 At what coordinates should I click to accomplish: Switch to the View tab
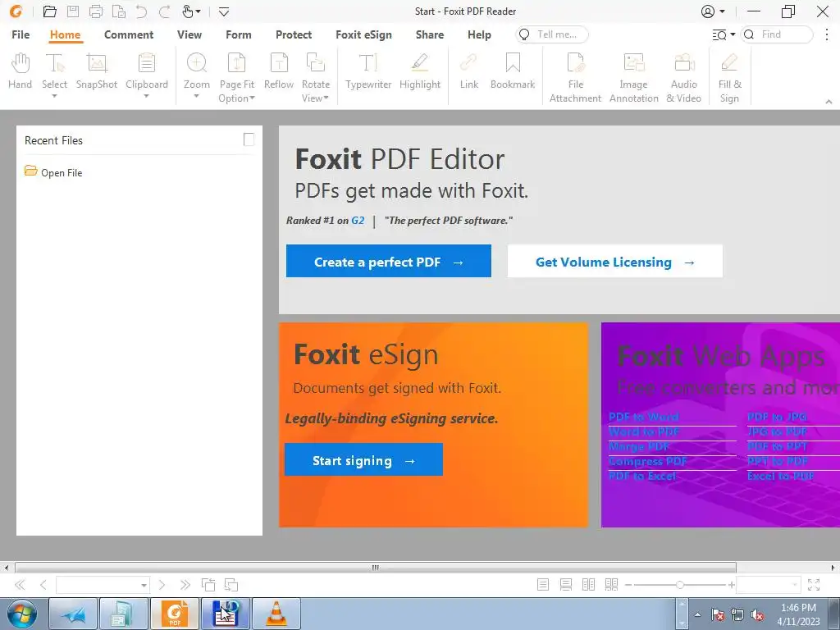tap(189, 34)
